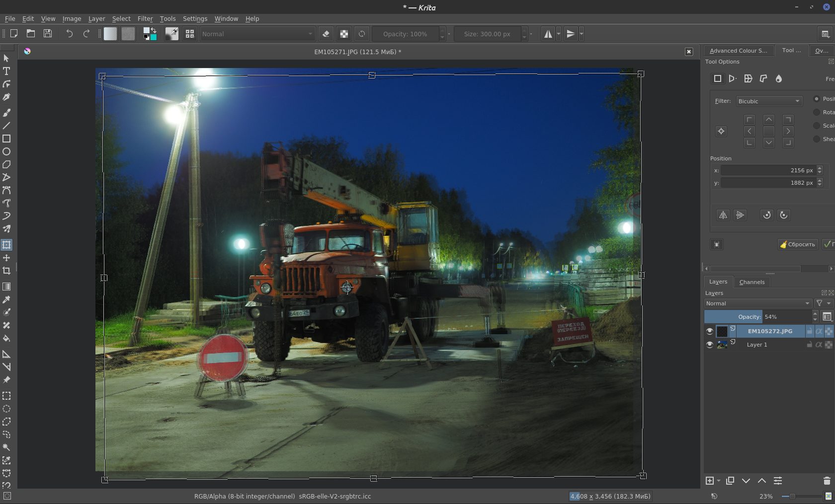Select the Bezier Curve tool
The width and height of the screenshot is (835, 504).
(6, 190)
